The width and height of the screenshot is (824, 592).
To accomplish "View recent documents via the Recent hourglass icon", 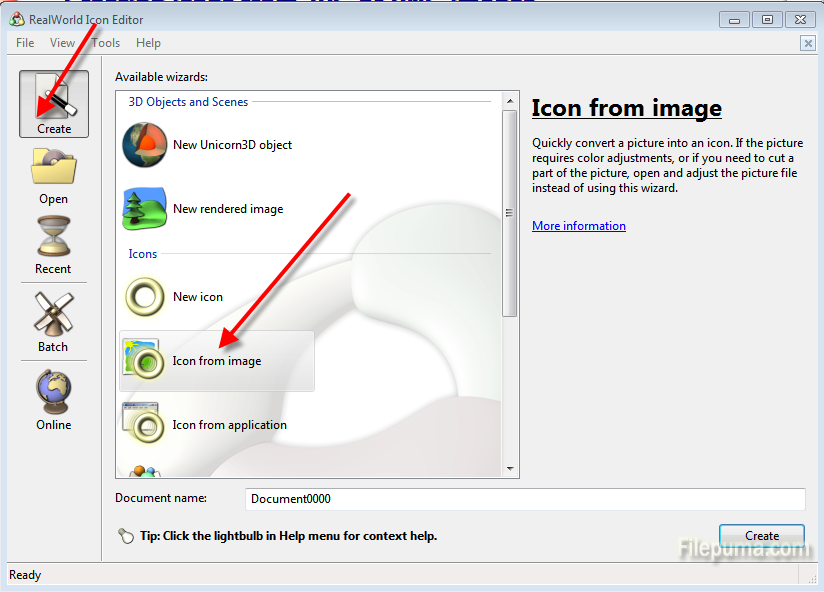I will [53, 244].
